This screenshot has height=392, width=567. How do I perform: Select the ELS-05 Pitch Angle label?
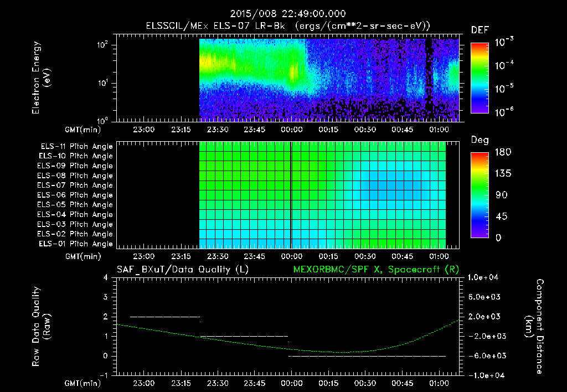75,205
